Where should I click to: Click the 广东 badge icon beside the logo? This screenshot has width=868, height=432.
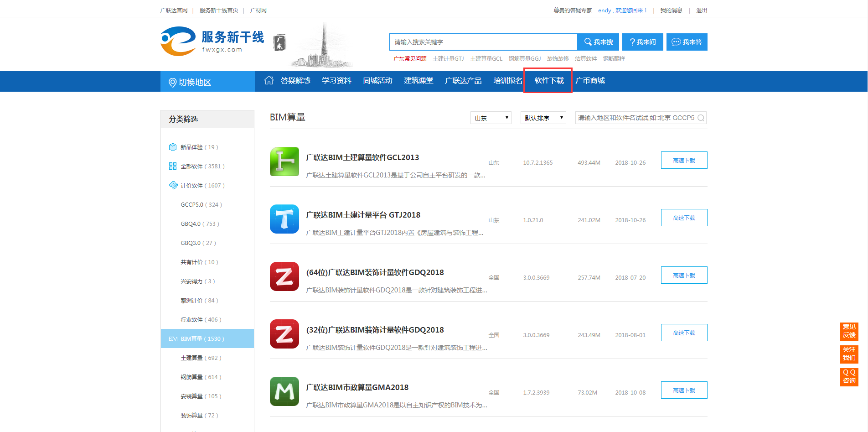279,42
